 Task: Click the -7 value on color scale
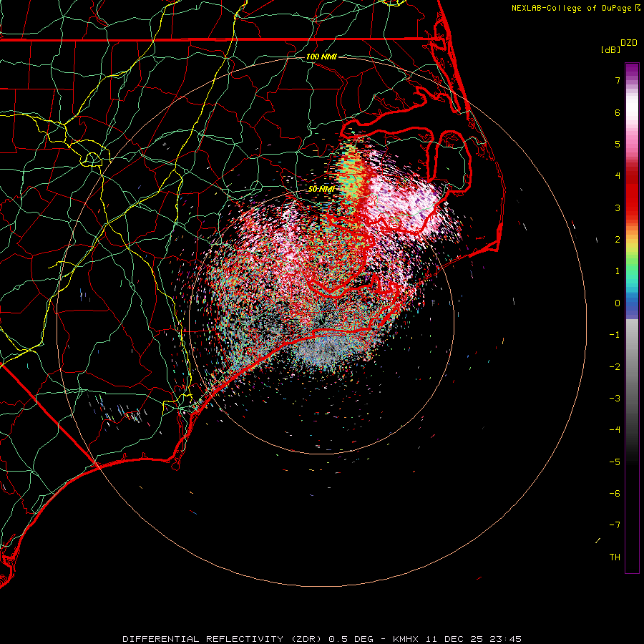[615, 525]
